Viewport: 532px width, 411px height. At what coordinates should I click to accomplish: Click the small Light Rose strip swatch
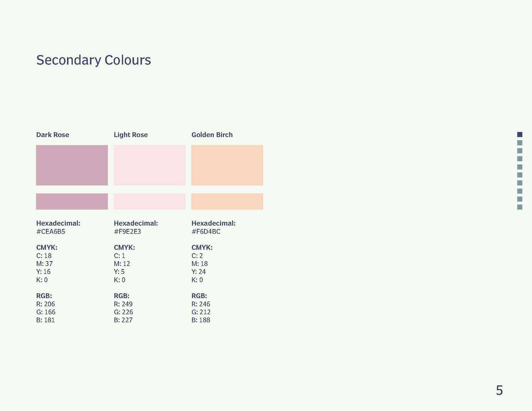click(x=149, y=201)
